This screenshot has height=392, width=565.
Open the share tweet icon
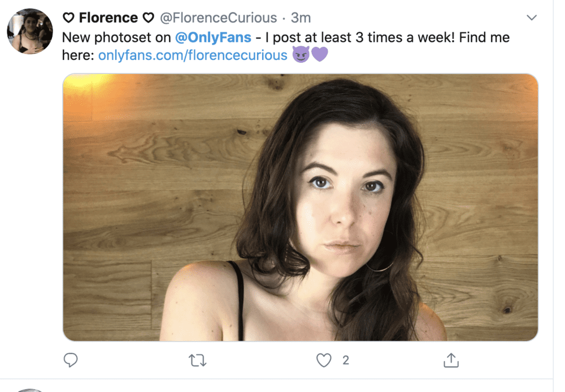click(x=451, y=360)
